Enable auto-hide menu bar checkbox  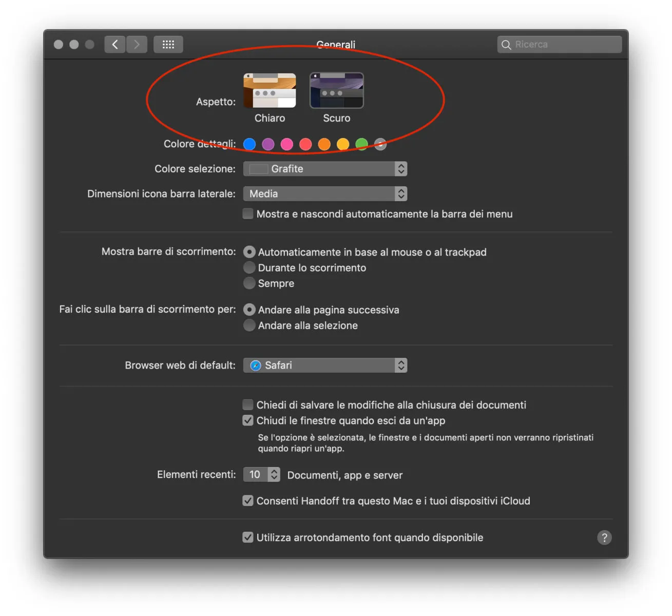pos(248,214)
